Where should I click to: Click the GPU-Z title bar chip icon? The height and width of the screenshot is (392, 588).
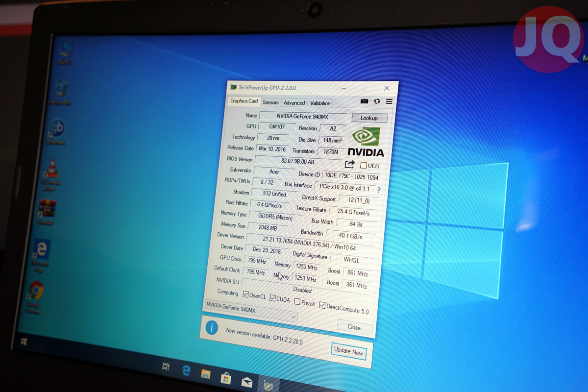point(233,87)
